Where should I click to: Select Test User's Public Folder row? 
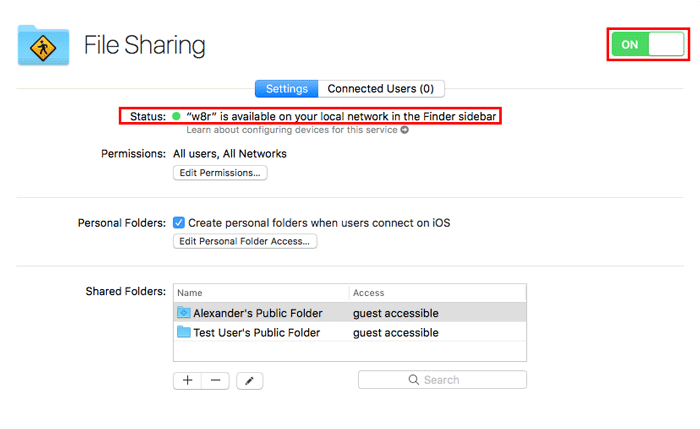pos(350,333)
